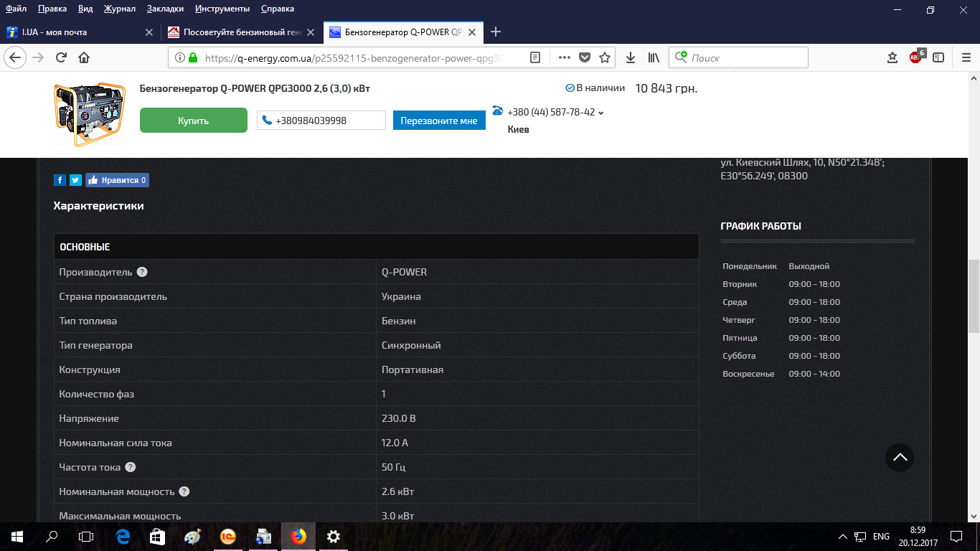
Task: Open page actions three-dots menu
Action: click(564, 57)
